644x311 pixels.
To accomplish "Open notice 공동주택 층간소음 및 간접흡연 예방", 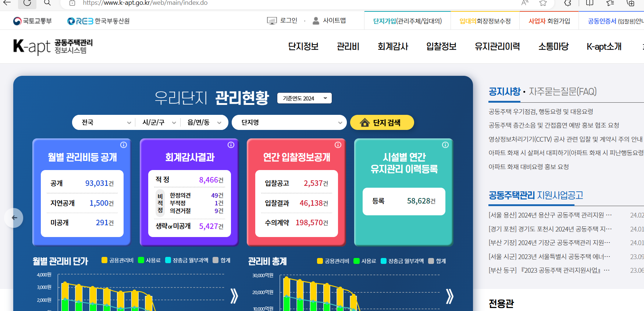I will click(x=554, y=125).
